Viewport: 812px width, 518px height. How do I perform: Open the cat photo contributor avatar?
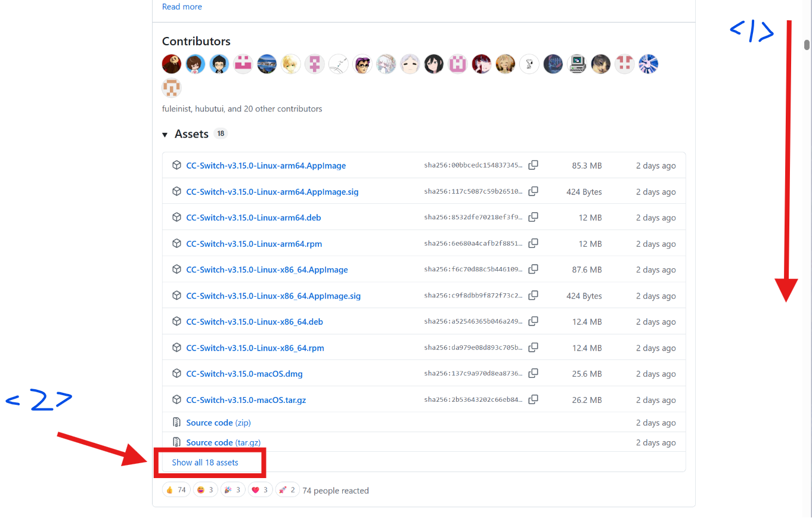(x=601, y=64)
